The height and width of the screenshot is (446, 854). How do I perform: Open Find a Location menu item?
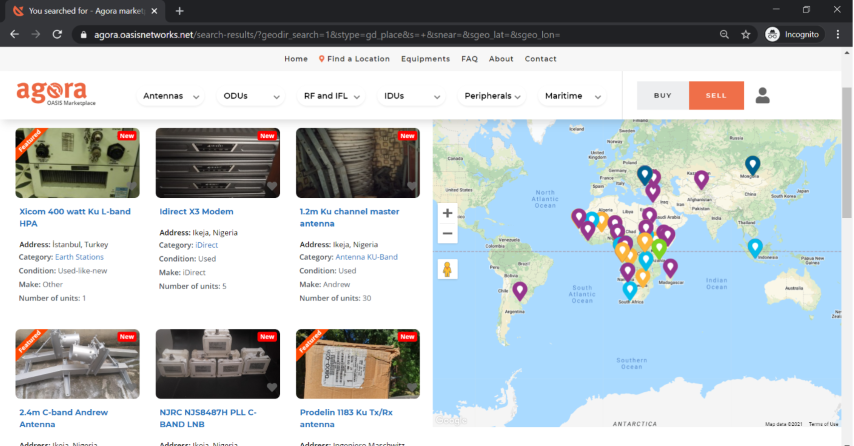[354, 59]
